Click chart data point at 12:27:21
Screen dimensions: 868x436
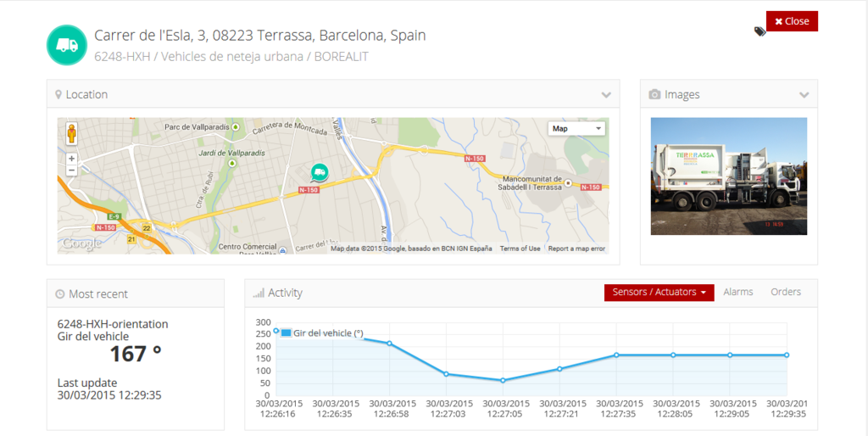(x=559, y=369)
